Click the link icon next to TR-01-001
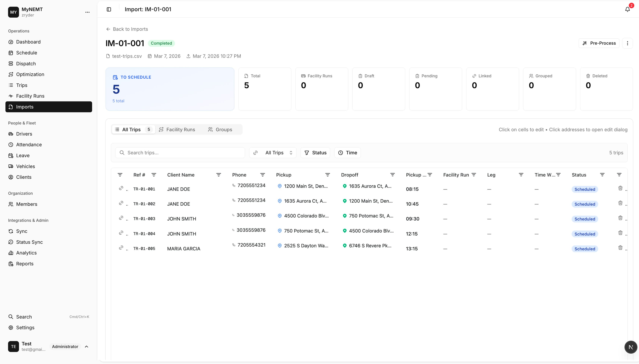639x364 pixels. [x=121, y=188]
